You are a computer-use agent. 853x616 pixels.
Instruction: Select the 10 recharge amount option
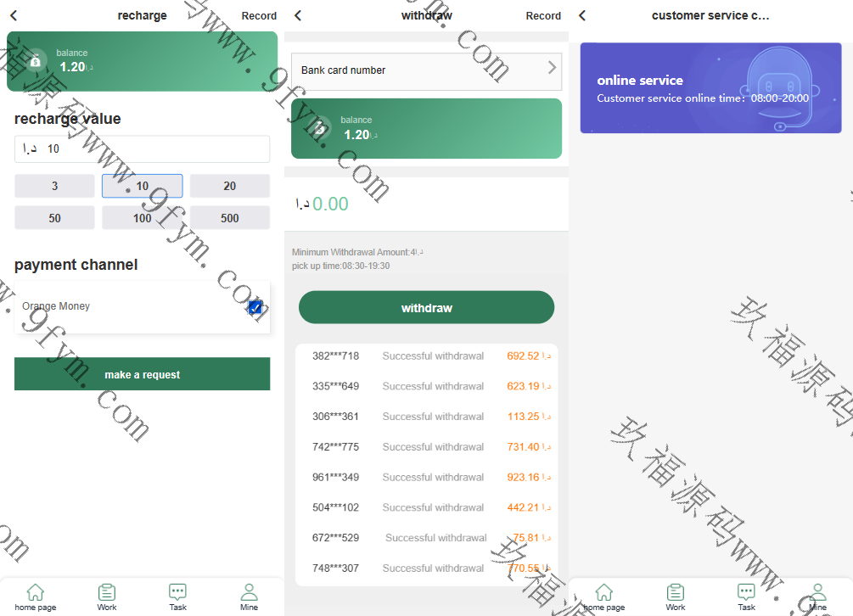tap(142, 186)
